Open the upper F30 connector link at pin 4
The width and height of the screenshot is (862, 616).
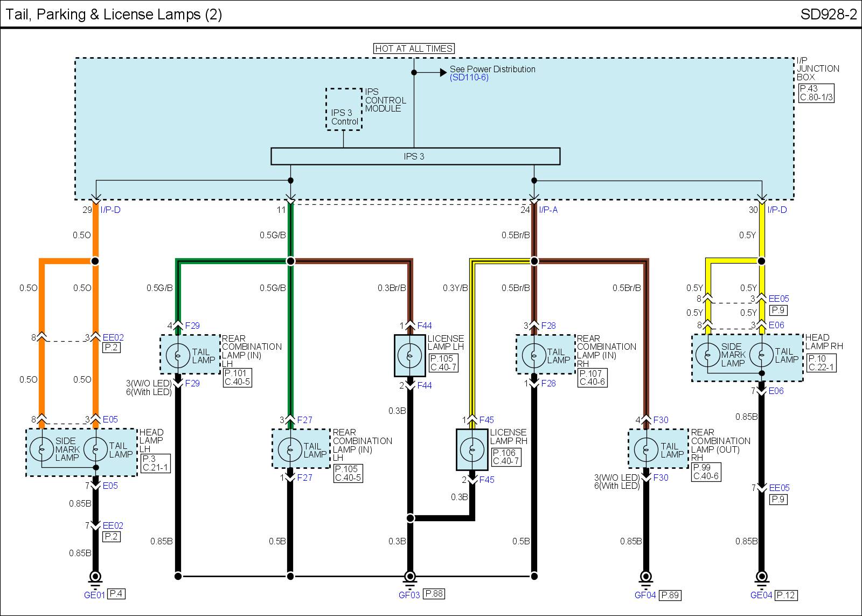661,420
